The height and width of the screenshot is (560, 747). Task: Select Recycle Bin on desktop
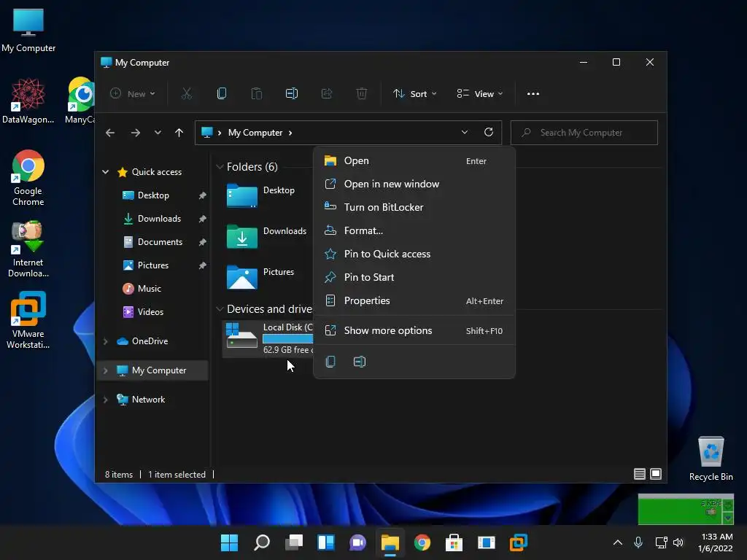(711, 459)
